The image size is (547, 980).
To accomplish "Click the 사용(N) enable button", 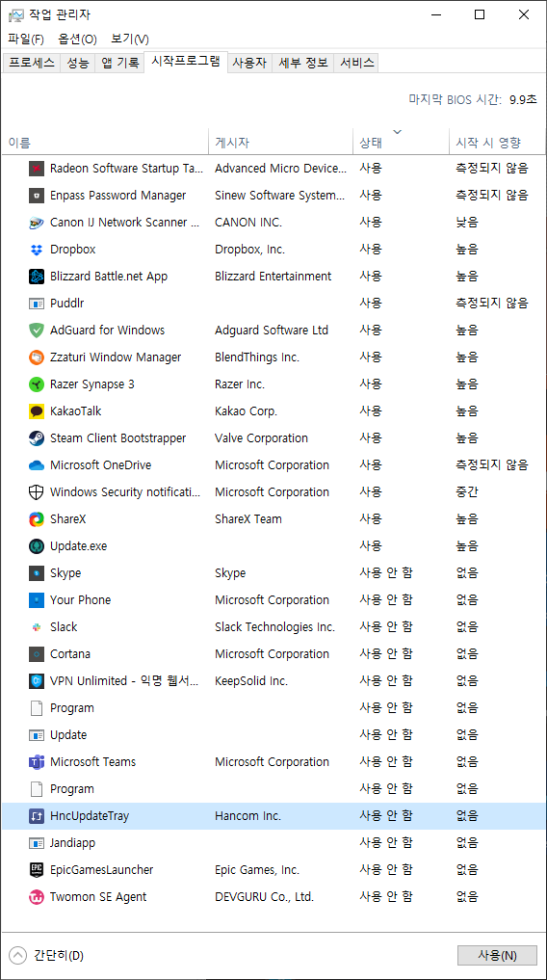I will [x=497, y=955].
